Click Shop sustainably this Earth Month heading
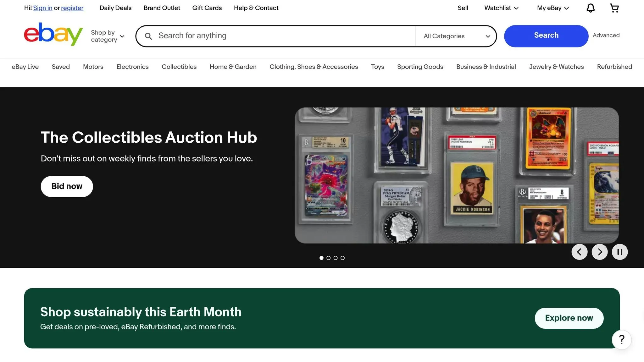This screenshot has height=362, width=644. [x=141, y=312]
